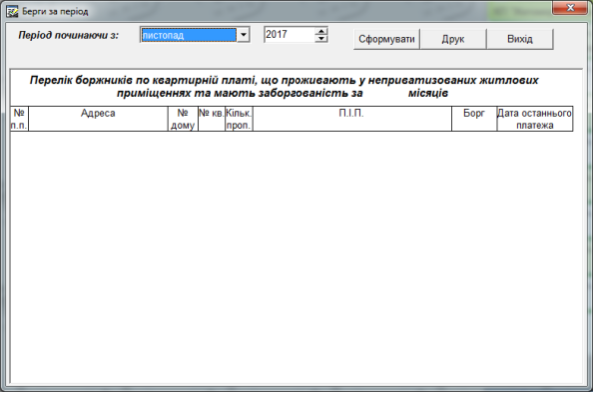Click the window title bar app icon

tap(12, 12)
